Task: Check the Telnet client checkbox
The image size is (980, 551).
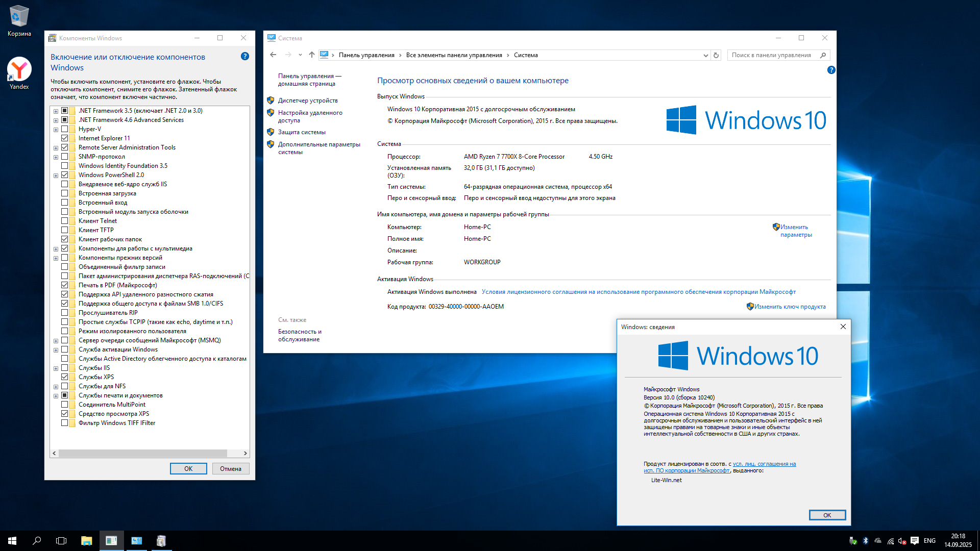Action: [x=65, y=221]
